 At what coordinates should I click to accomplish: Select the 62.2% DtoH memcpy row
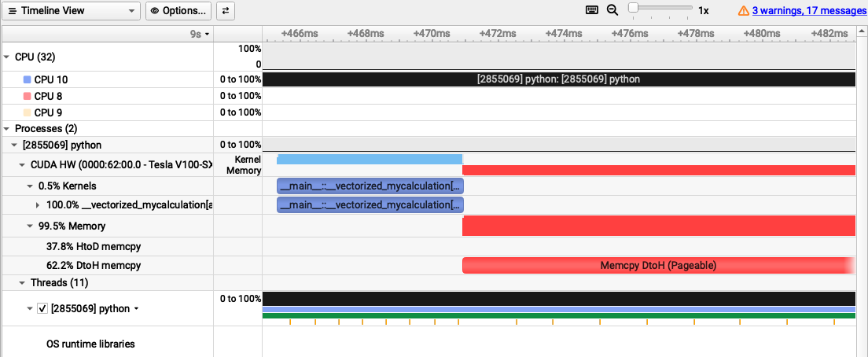click(94, 266)
